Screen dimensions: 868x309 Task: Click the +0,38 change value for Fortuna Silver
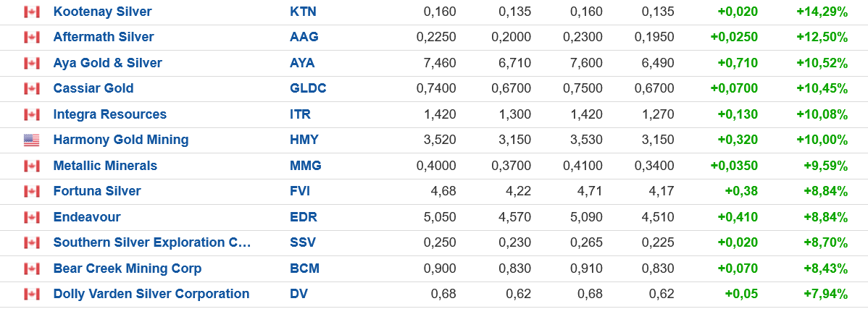tap(741, 191)
